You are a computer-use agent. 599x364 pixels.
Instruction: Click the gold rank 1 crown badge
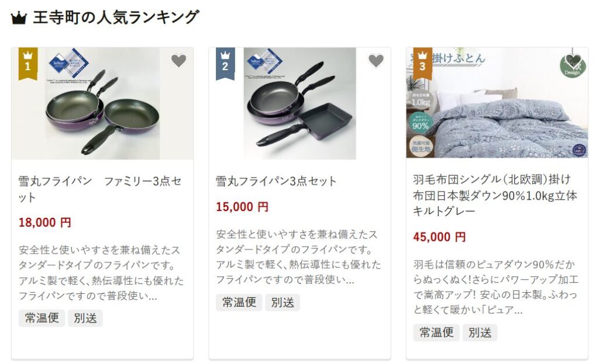[x=28, y=64]
